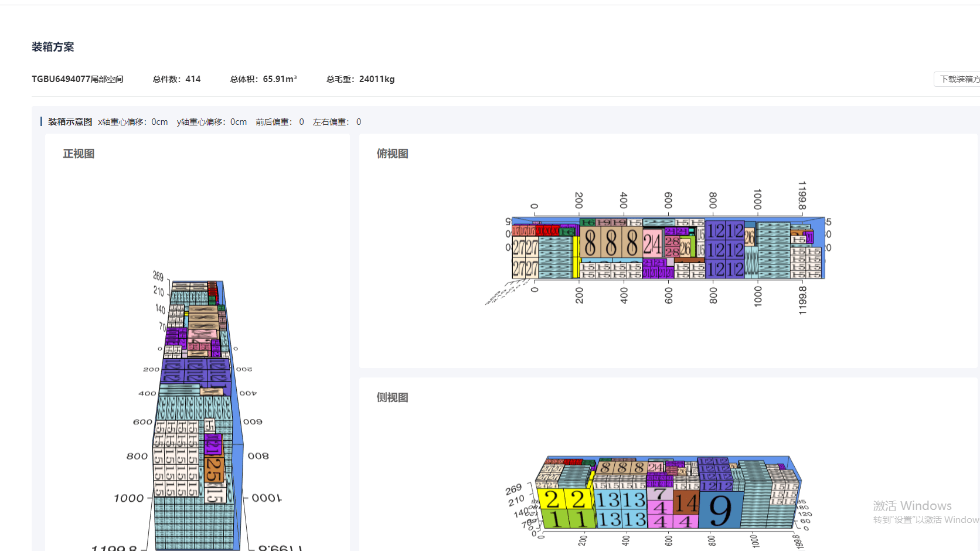Select pink box 24 in the top view

[x=652, y=244]
